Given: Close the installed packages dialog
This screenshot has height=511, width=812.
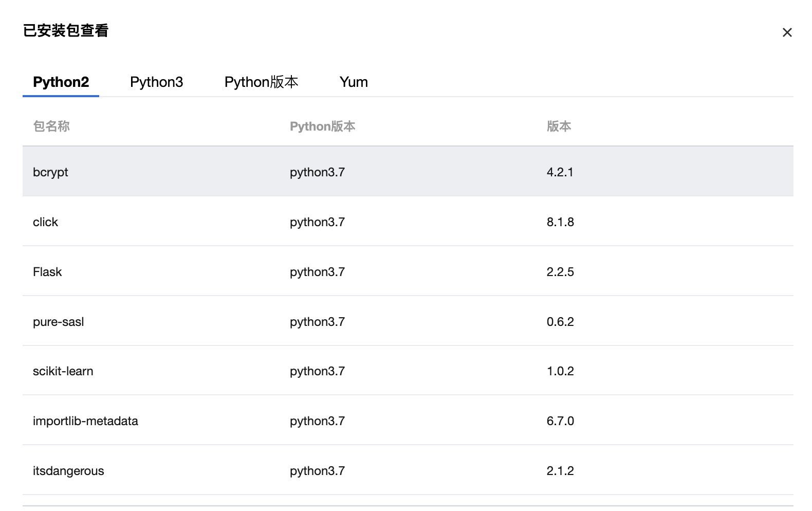Looking at the screenshot, I should point(787,32).
